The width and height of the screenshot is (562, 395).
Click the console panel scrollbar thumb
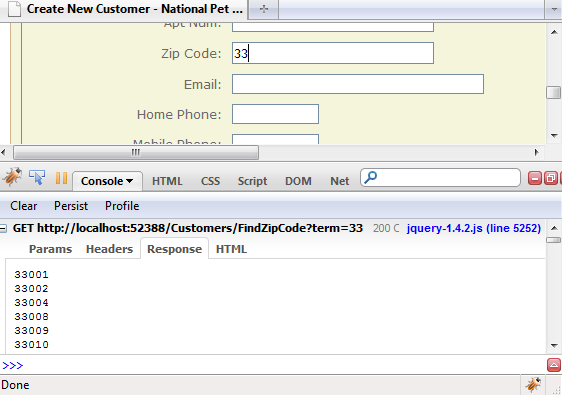click(554, 240)
